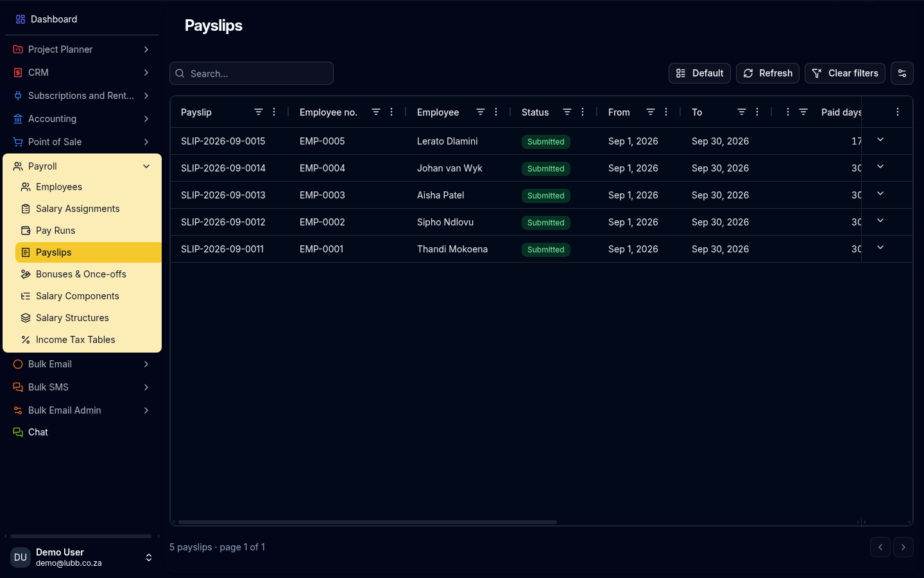Open To column menu dots

(757, 112)
